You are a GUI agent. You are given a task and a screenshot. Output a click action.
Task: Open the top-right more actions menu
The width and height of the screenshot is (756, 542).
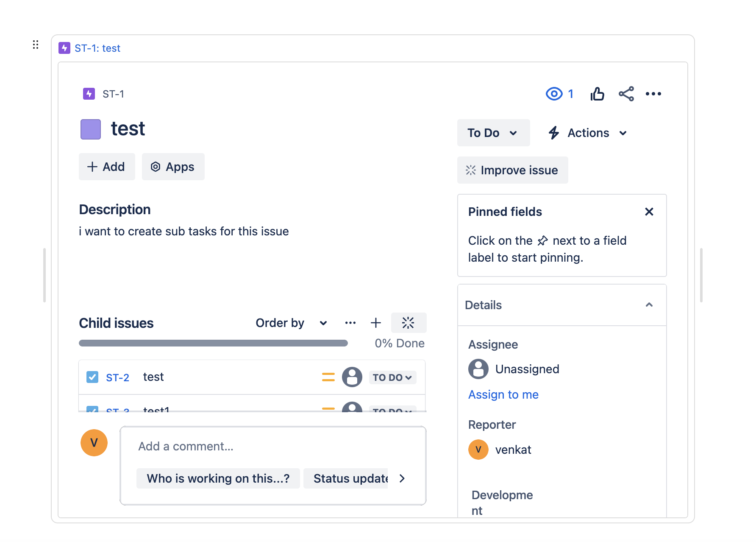(653, 94)
